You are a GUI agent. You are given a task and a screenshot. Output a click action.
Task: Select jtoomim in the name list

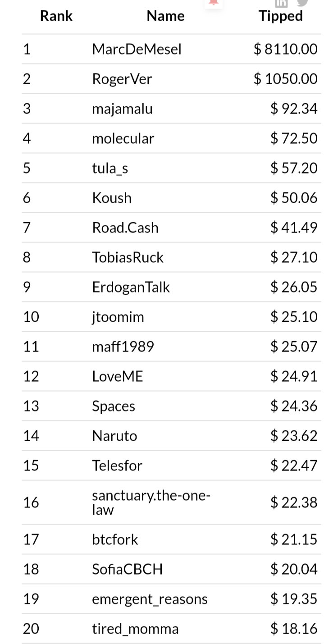tap(118, 317)
